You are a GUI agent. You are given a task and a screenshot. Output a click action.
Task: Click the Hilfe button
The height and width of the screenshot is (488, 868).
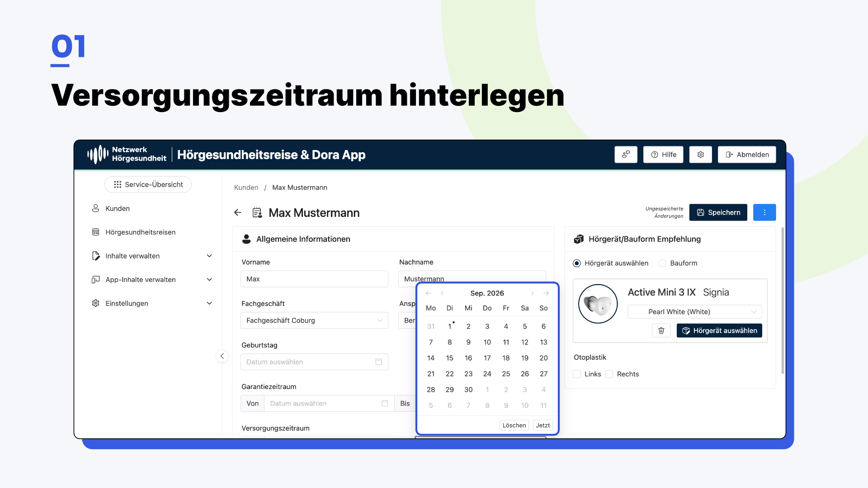tap(663, 155)
